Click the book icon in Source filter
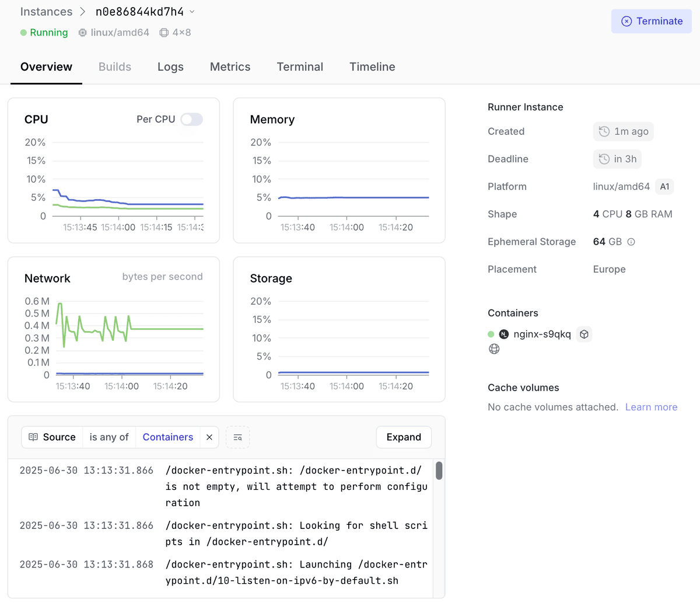This screenshot has height=606, width=700. pos(33,437)
